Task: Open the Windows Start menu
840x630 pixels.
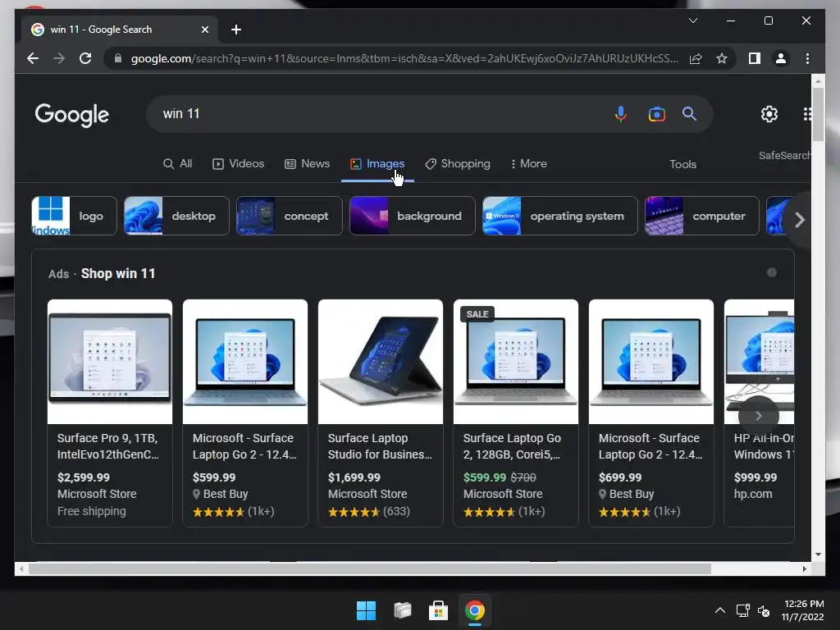Action: (x=367, y=610)
